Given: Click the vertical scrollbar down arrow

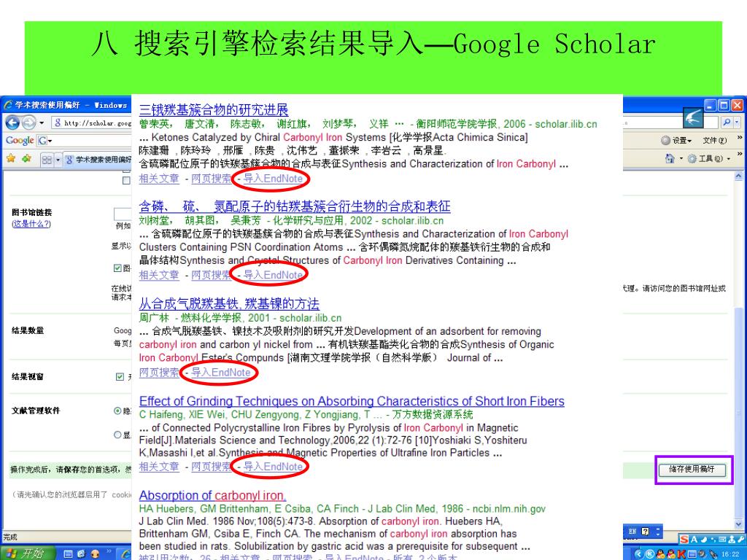Looking at the screenshot, I should pyautogui.click(x=738, y=524).
